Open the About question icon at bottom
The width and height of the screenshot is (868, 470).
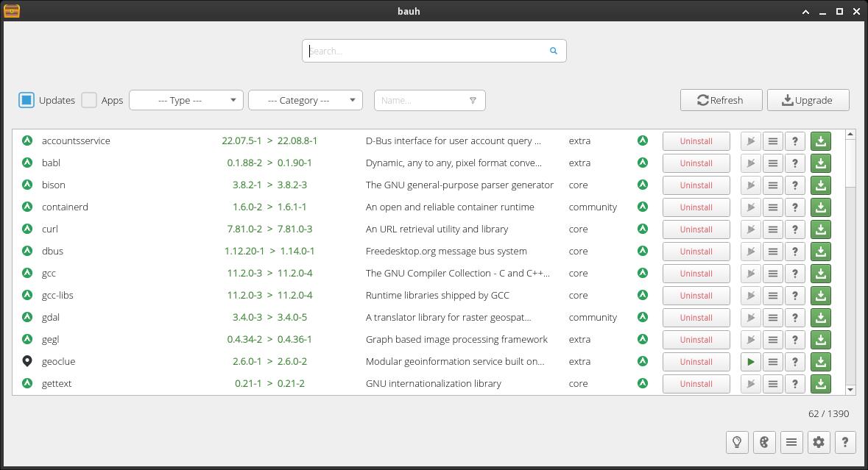pyautogui.click(x=844, y=442)
